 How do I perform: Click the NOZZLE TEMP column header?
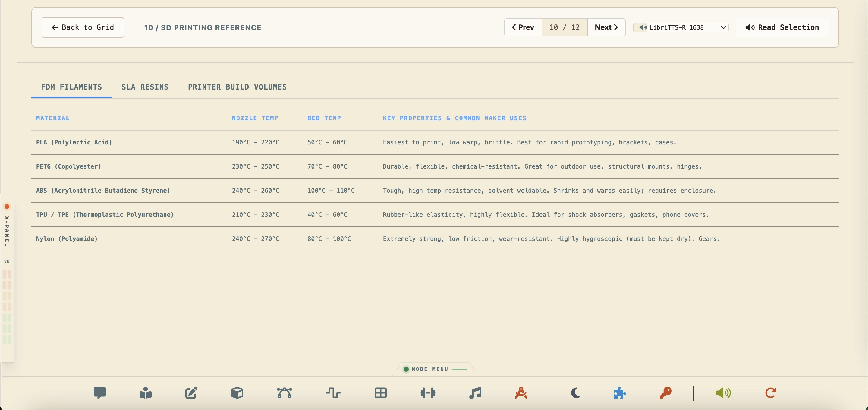point(255,118)
